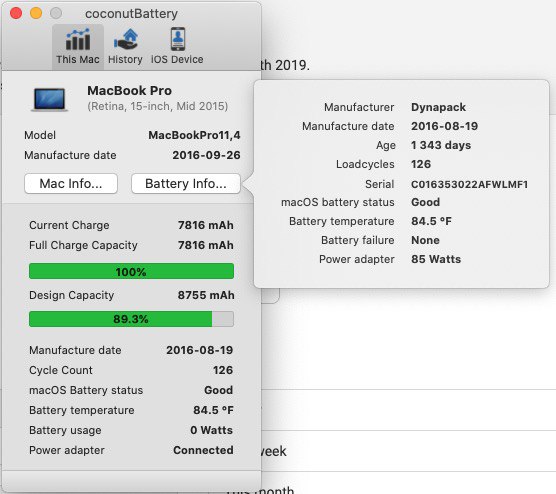Viewport: 556px width, 494px height.
Task: Click the Mac manufacture date 2016-09-26
Action: pos(206,155)
